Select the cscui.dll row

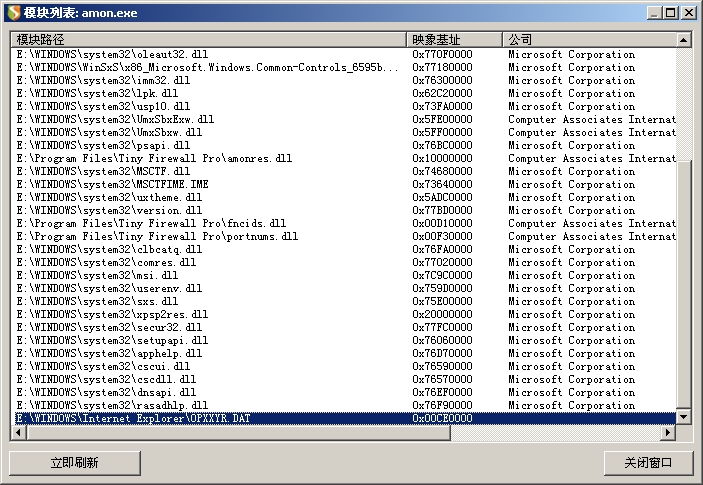click(x=344, y=366)
